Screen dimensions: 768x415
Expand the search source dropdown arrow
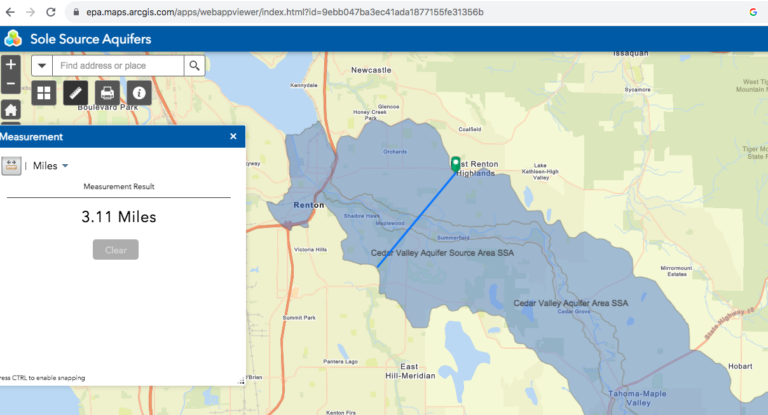pos(42,66)
